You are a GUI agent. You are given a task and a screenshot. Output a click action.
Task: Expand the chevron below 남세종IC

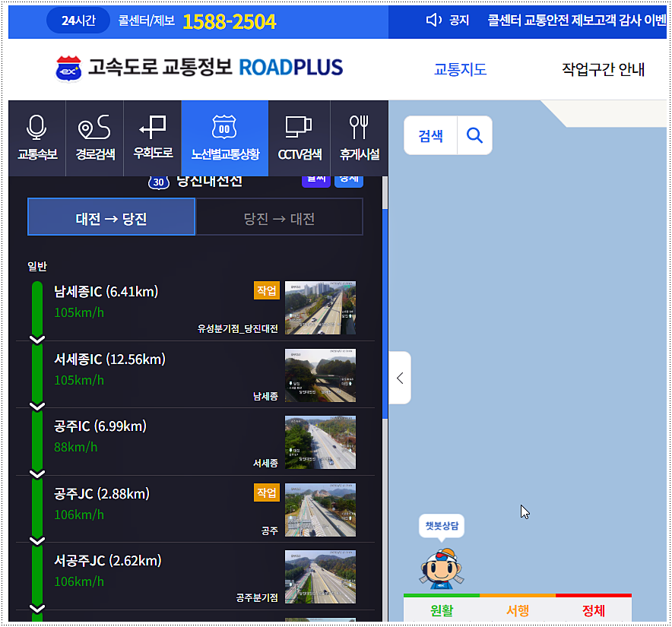(36, 338)
